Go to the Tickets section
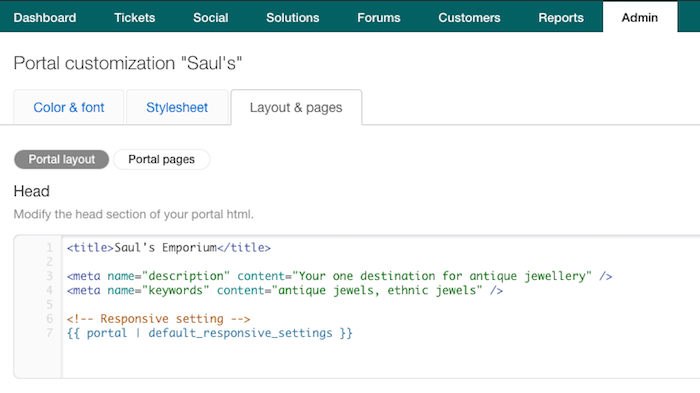Image resolution: width=700 pixels, height=393 pixels. [134, 17]
